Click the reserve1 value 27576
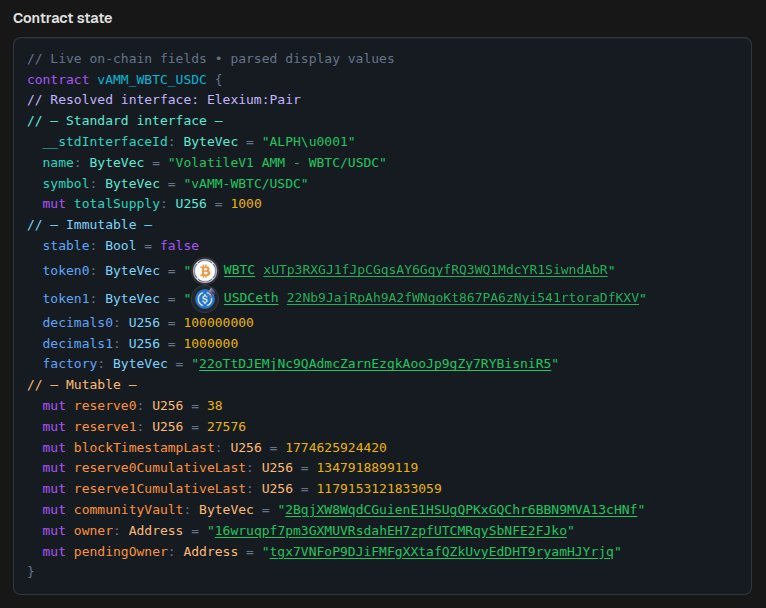 tap(226, 427)
